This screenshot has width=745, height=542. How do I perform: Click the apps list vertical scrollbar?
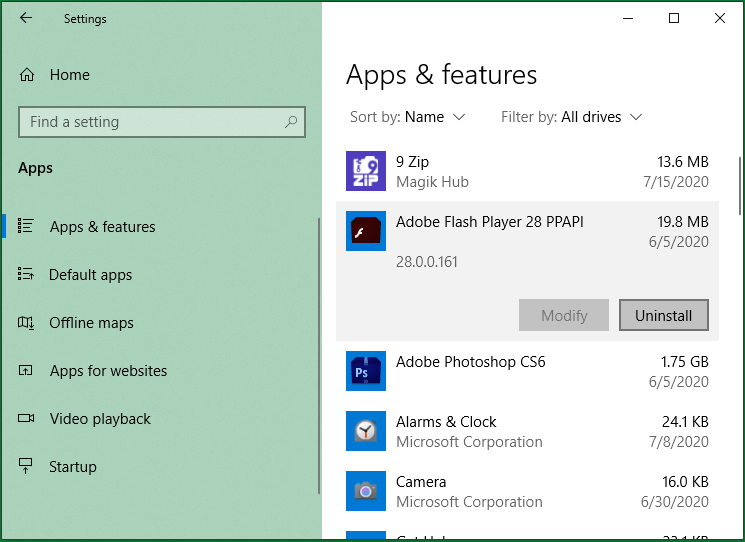(x=740, y=186)
